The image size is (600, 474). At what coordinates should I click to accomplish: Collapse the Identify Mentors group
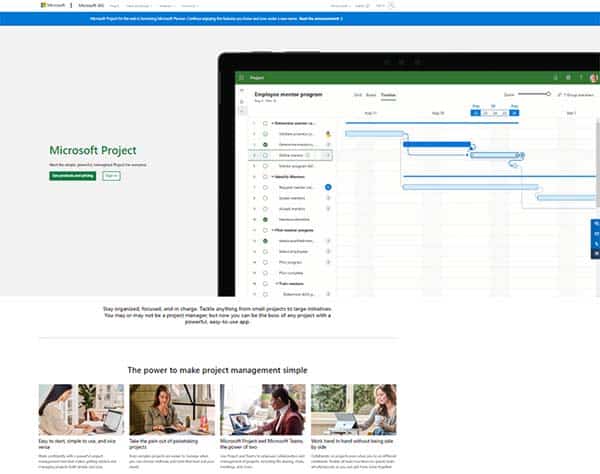[x=273, y=177]
